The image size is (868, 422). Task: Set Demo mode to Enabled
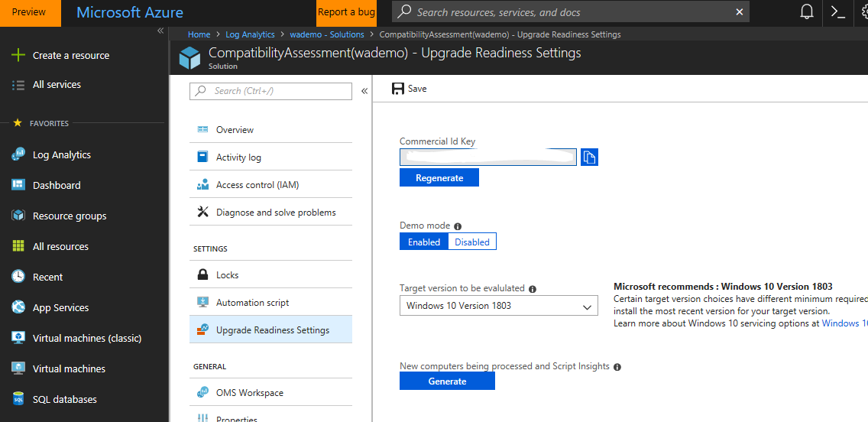424,242
